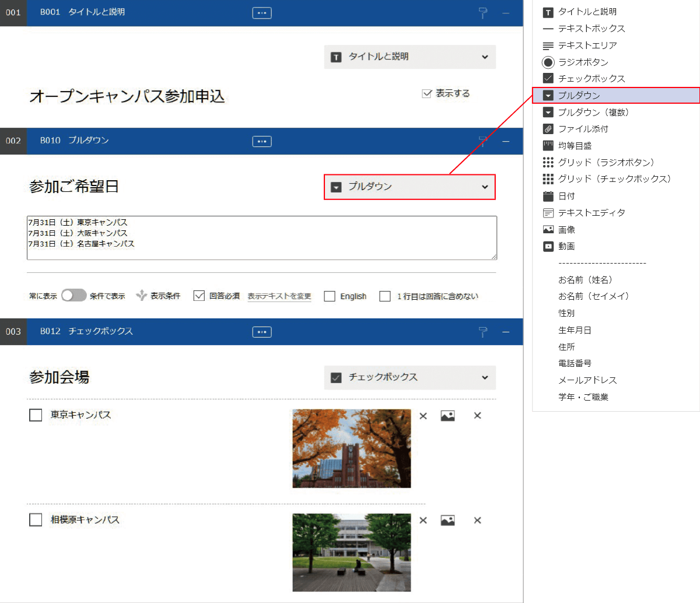Viewport: 700px width, 603px height.
Task: Open the プルダウン type dropdown for 参加ご希望日
Action: (410, 187)
